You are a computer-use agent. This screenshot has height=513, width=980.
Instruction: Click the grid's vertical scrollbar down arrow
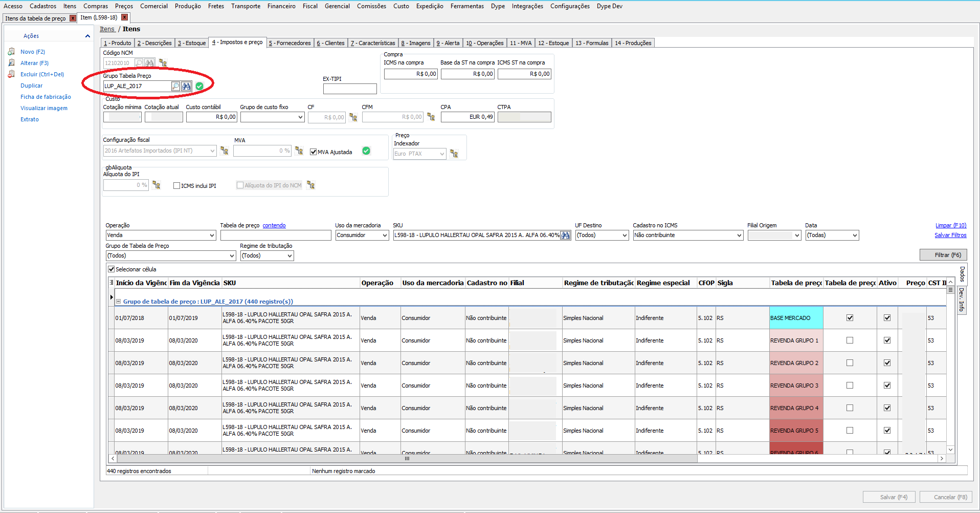click(950, 450)
